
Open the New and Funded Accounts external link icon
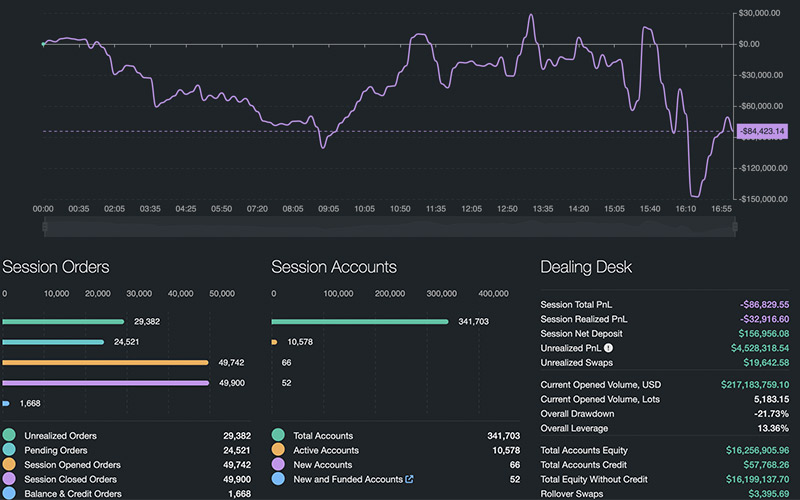[x=409, y=480]
